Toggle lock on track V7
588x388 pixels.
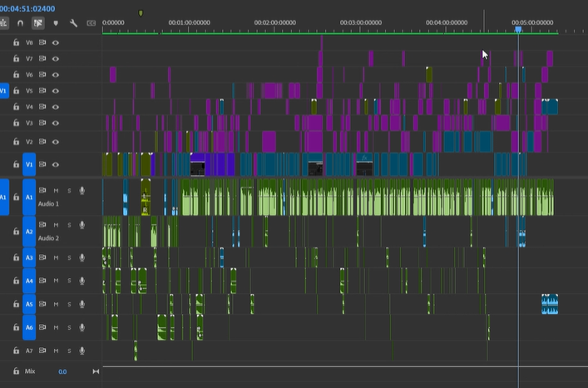click(16, 58)
